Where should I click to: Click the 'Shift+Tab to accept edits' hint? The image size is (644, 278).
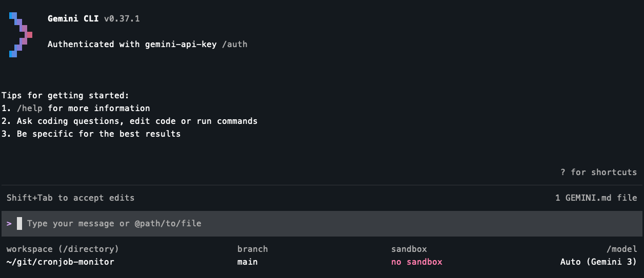pyautogui.click(x=70, y=198)
